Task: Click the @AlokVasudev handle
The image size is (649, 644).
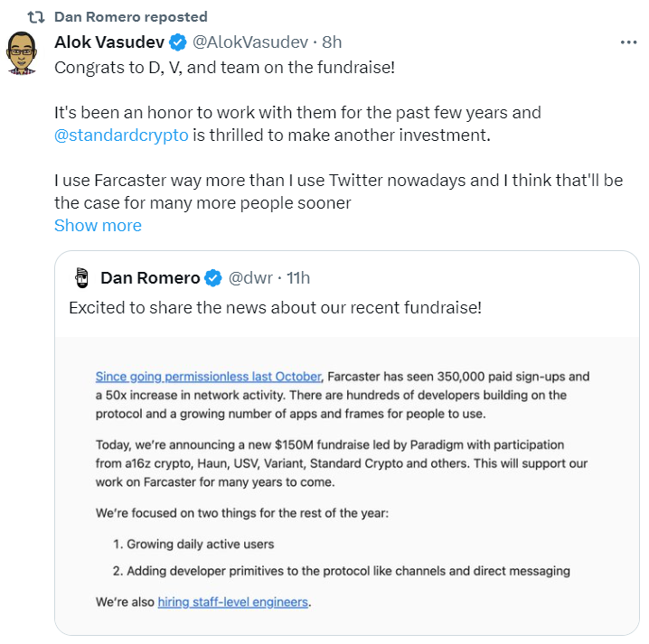Action: coord(250,42)
